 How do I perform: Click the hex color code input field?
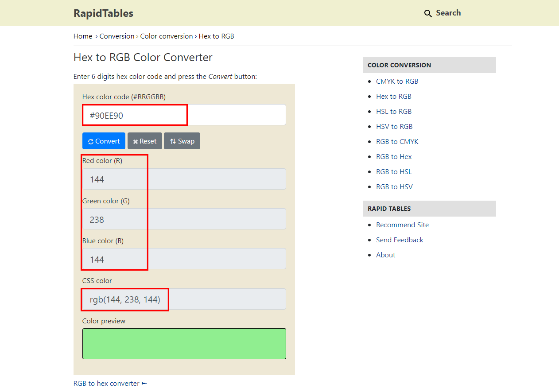click(184, 115)
